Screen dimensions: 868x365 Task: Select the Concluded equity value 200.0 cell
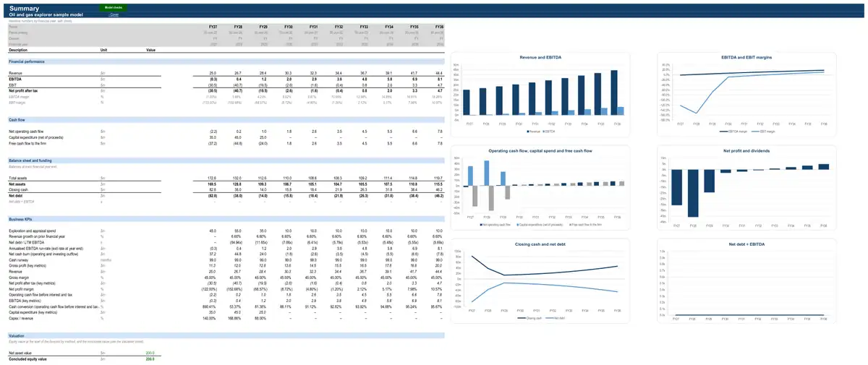coord(150,358)
